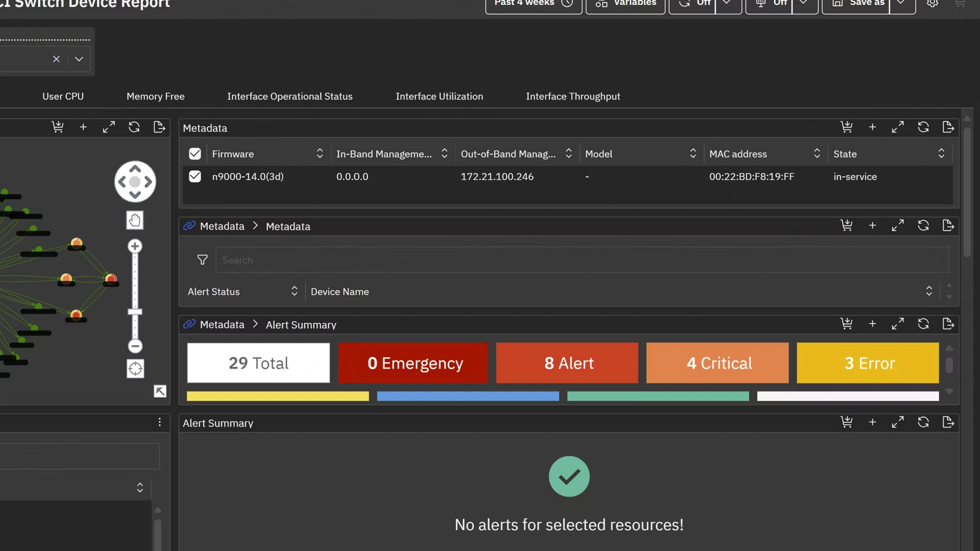Sort the table by Alert Status column

[294, 292]
